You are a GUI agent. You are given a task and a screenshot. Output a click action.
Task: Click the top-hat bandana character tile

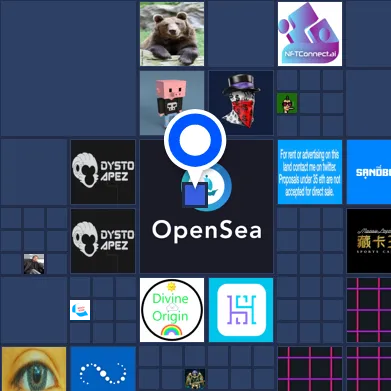[x=241, y=103]
